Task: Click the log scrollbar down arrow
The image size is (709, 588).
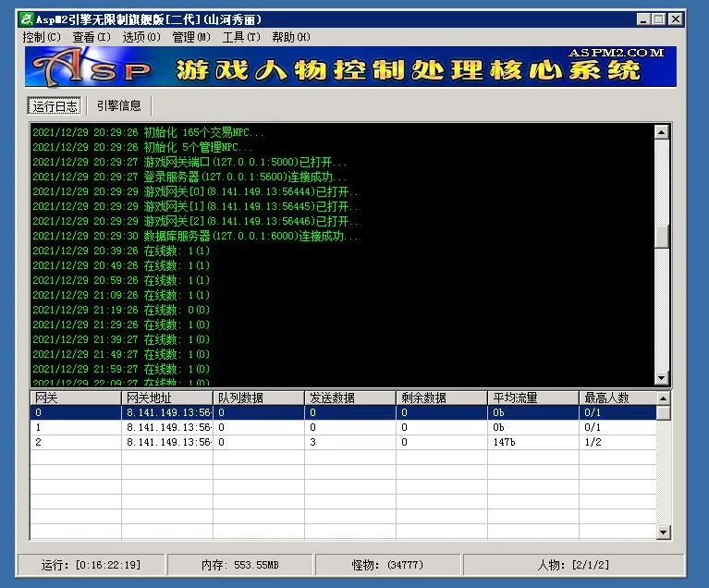Action: click(662, 378)
